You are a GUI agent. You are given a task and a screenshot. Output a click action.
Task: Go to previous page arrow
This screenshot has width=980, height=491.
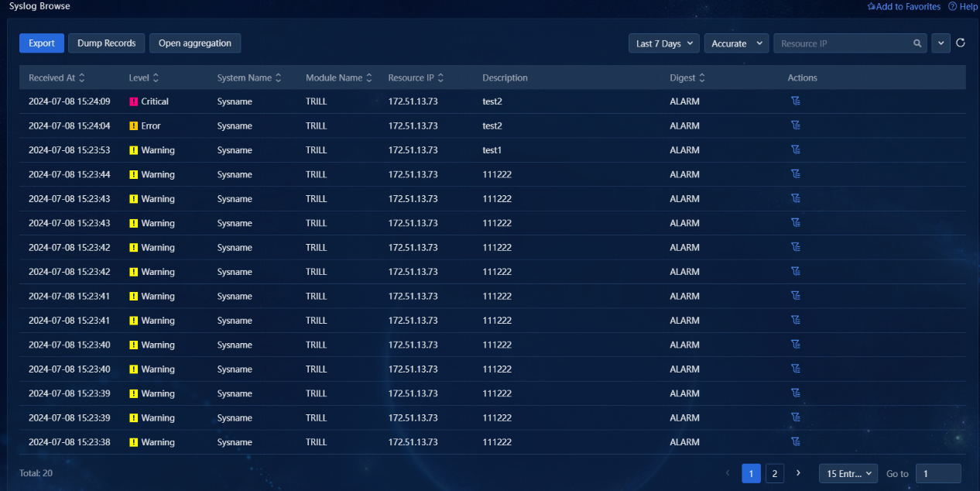tap(728, 473)
